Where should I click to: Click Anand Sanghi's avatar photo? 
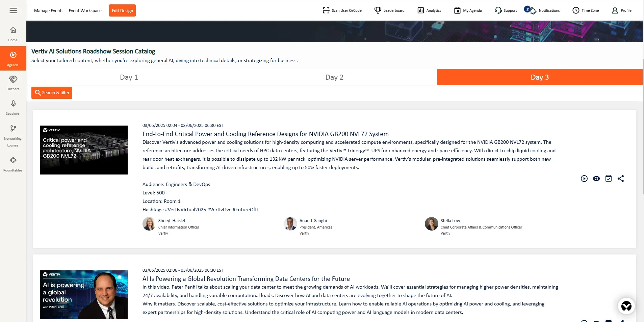pyautogui.click(x=290, y=224)
